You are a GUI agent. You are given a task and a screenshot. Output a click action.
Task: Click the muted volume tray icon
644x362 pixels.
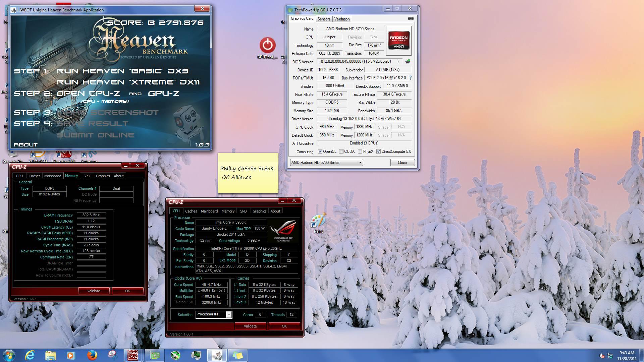(602, 356)
